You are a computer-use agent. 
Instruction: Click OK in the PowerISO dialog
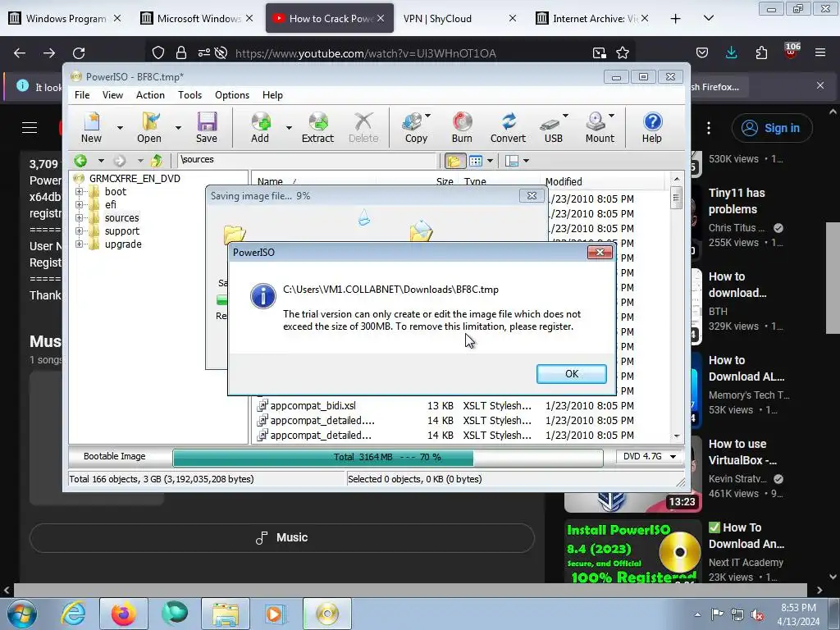coord(572,374)
